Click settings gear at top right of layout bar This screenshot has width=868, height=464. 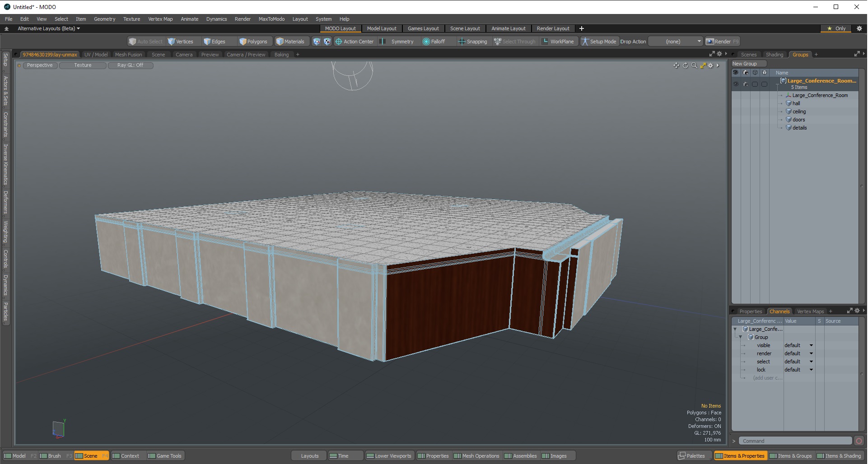859,28
